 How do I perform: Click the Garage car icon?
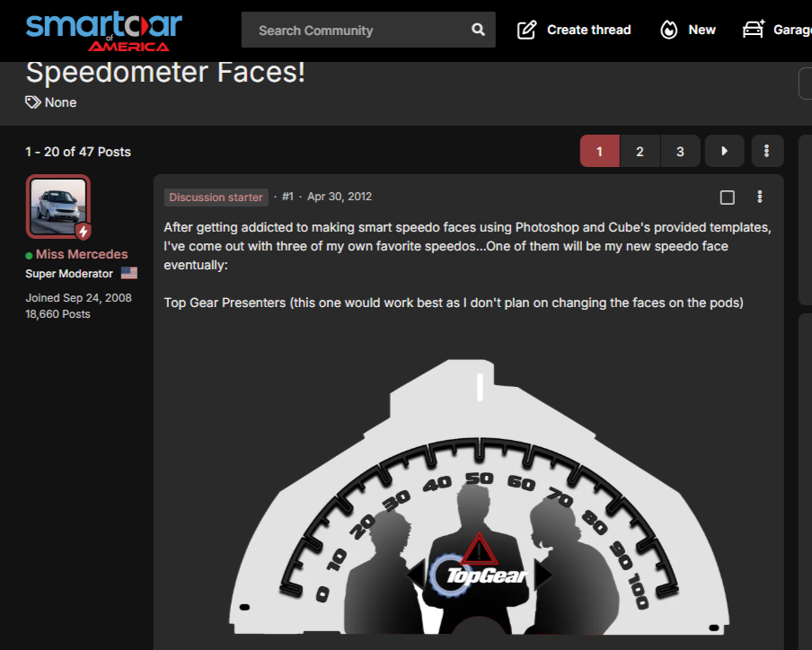[753, 31]
